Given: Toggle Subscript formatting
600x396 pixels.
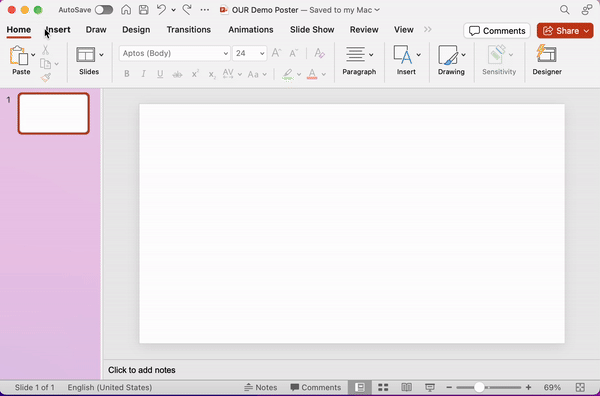Looking at the screenshot, I should pos(212,75).
